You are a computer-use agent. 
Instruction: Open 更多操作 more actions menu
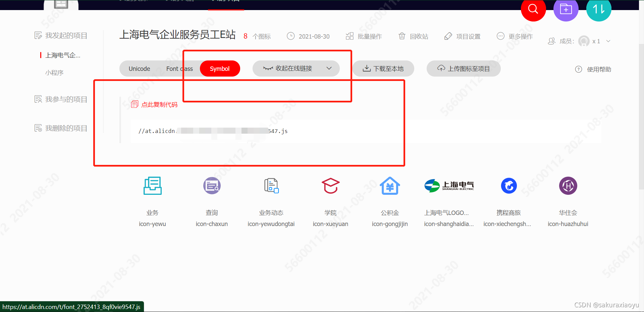click(x=515, y=36)
